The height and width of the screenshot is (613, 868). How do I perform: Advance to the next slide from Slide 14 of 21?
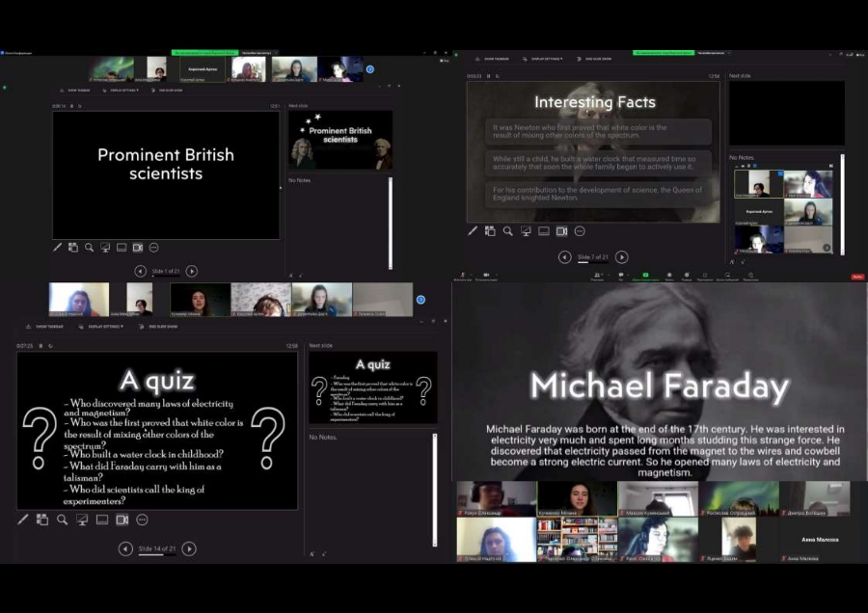[189, 548]
